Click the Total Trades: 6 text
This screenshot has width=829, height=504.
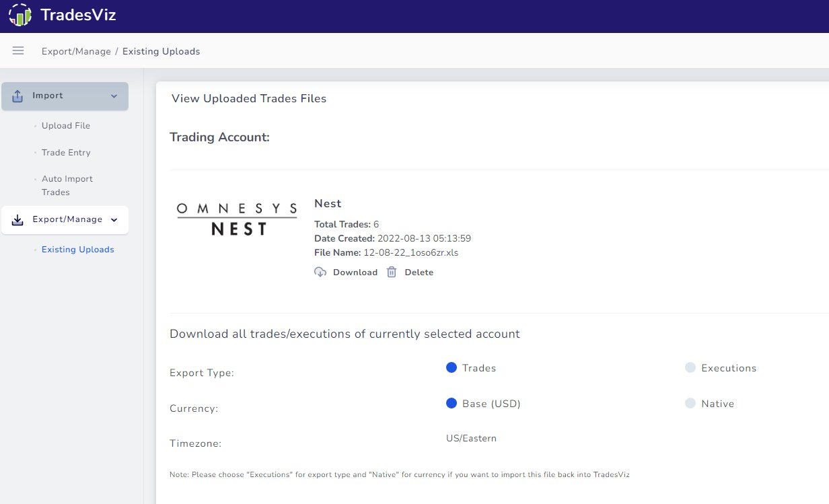(x=347, y=224)
